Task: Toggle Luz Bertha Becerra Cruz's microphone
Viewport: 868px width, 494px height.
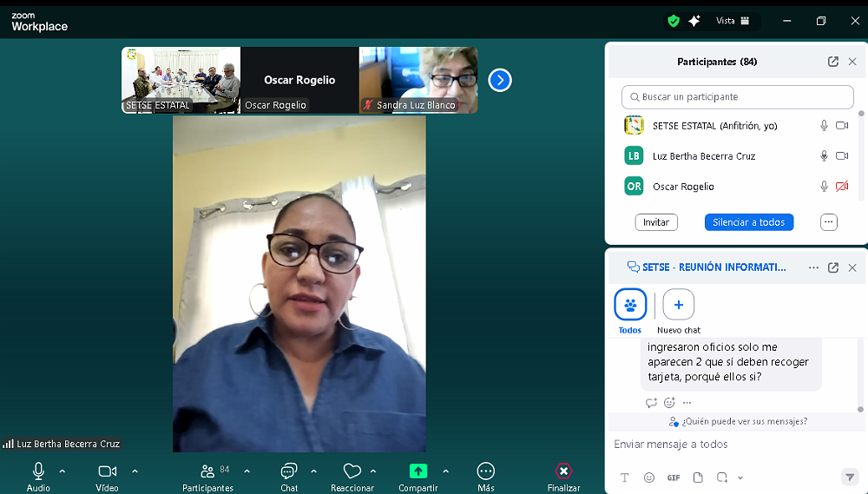Action: 824,156
